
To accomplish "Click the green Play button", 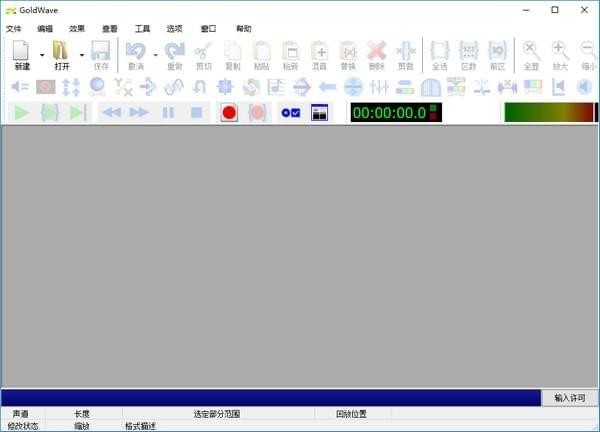I will pyautogui.click(x=21, y=113).
